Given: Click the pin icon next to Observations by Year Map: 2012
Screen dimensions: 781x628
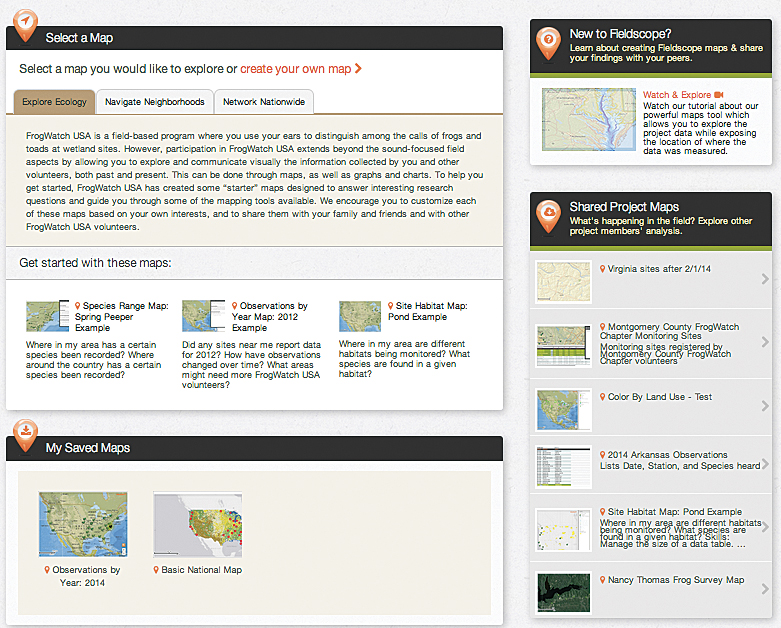Looking at the screenshot, I should pos(234,305).
